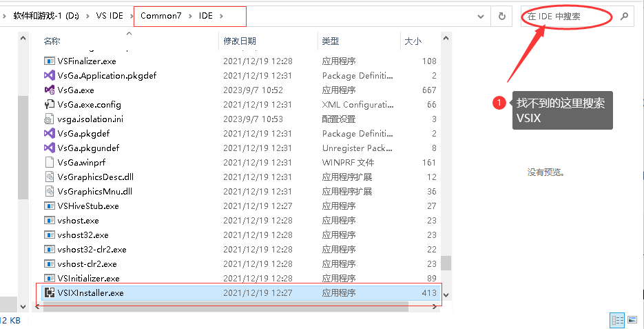Sort files by 名称 column
Image resolution: width=644 pixels, height=329 pixels.
tap(52, 41)
